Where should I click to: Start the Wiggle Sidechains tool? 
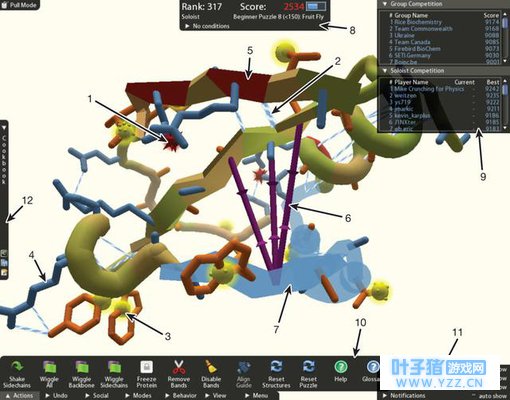pos(114,375)
